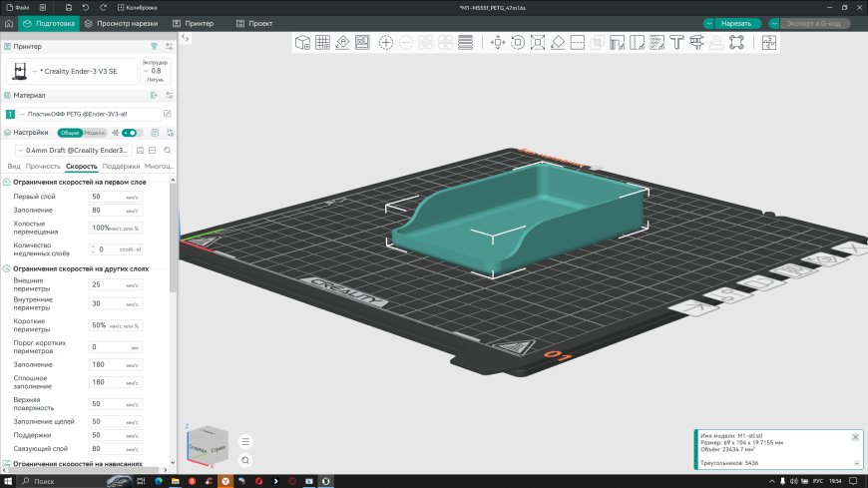Select the Seam painting tool
The width and height of the screenshot is (868, 488).
638,43
